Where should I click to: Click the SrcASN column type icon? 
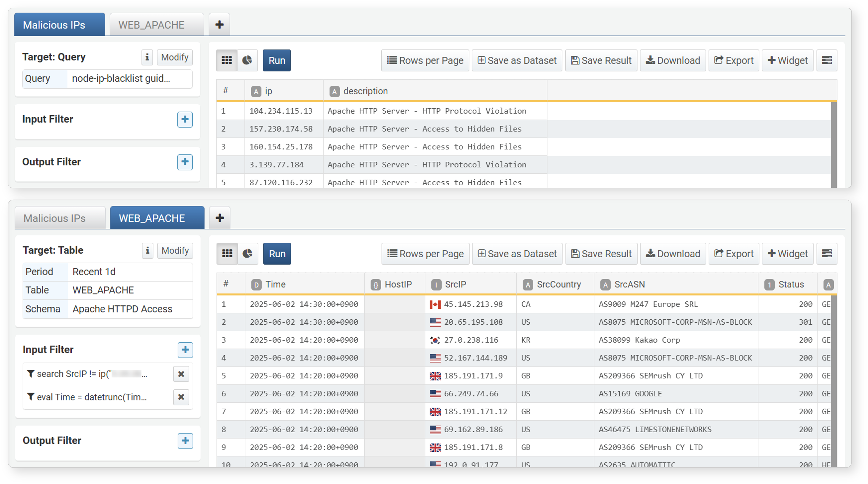(605, 285)
